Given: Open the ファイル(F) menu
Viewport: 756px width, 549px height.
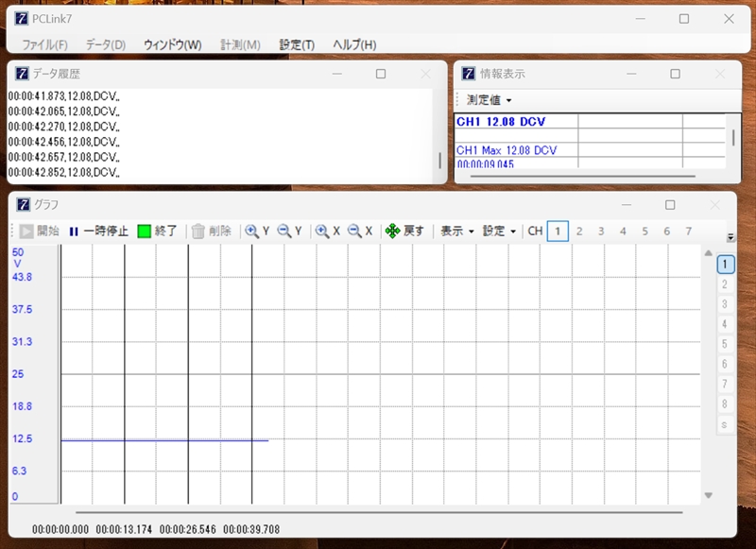Looking at the screenshot, I should pyautogui.click(x=44, y=44).
